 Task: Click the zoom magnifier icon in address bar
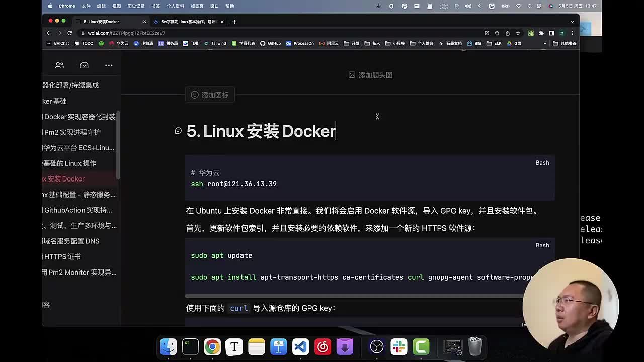coord(497,33)
